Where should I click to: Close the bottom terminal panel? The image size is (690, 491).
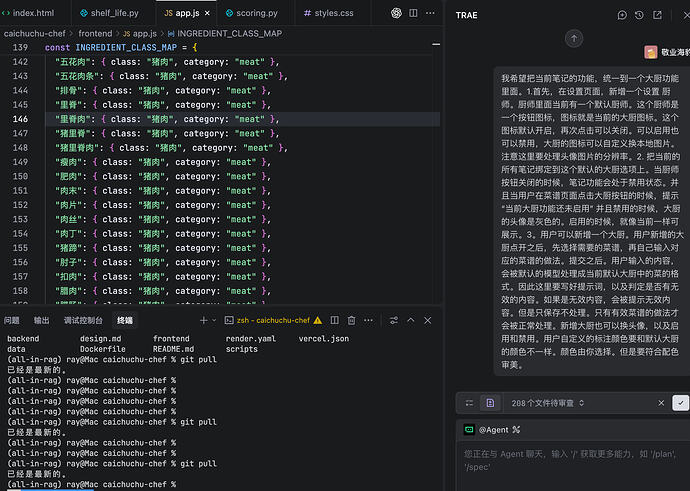[x=427, y=320]
